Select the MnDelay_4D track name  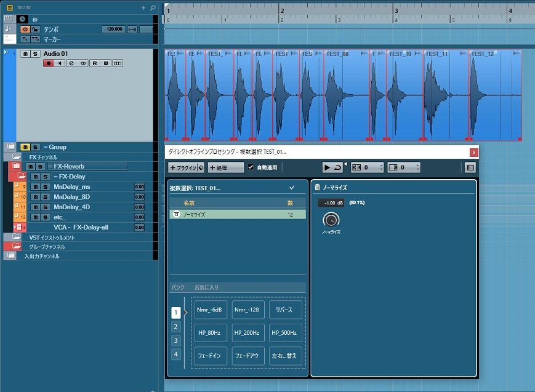tap(71, 207)
